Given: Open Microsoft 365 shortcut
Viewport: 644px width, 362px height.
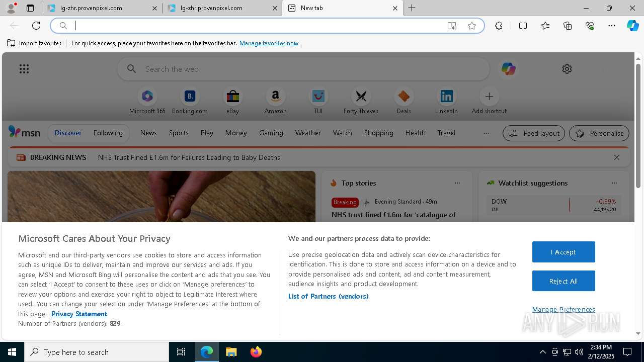Looking at the screenshot, I should pyautogui.click(x=147, y=102).
